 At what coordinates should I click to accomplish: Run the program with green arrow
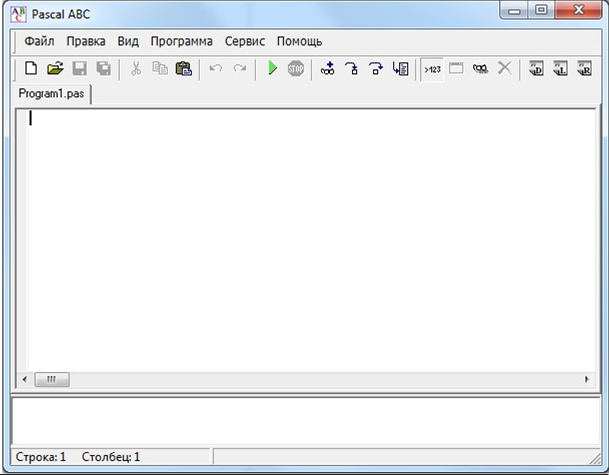click(271, 69)
